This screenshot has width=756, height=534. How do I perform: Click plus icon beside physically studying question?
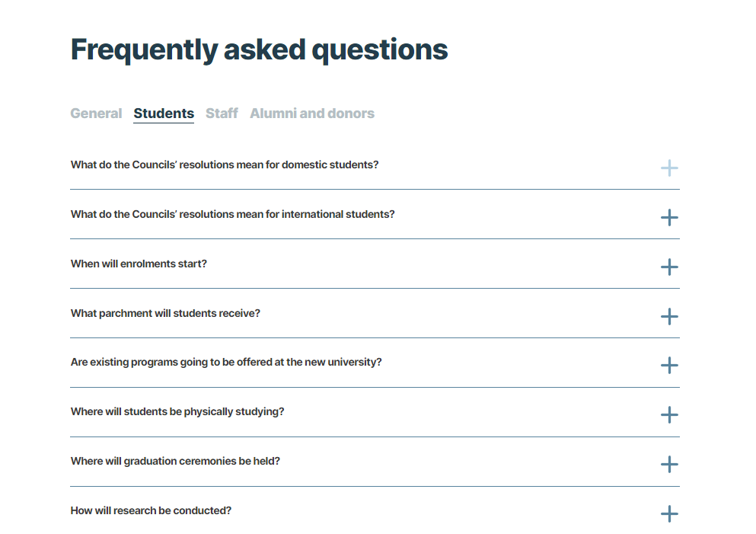668,415
